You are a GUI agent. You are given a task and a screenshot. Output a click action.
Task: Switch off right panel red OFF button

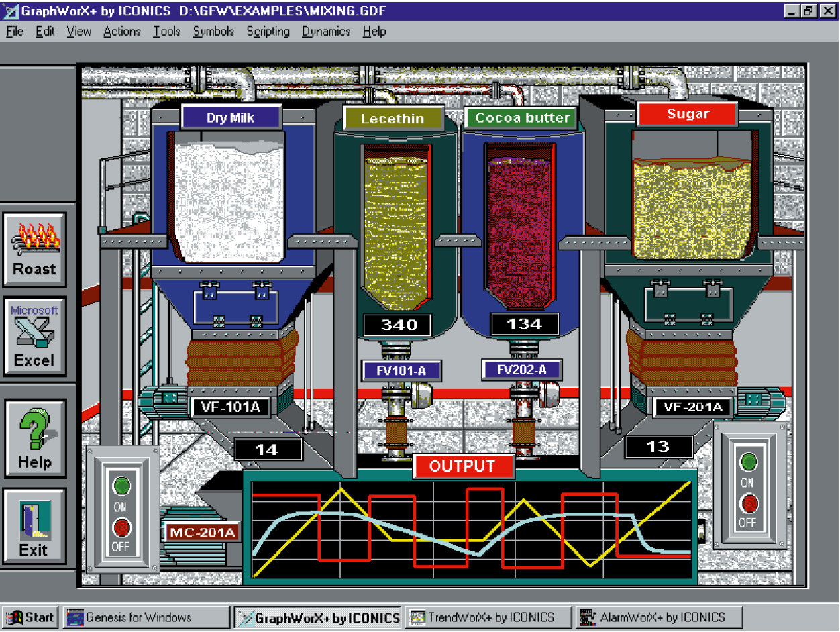(x=747, y=503)
